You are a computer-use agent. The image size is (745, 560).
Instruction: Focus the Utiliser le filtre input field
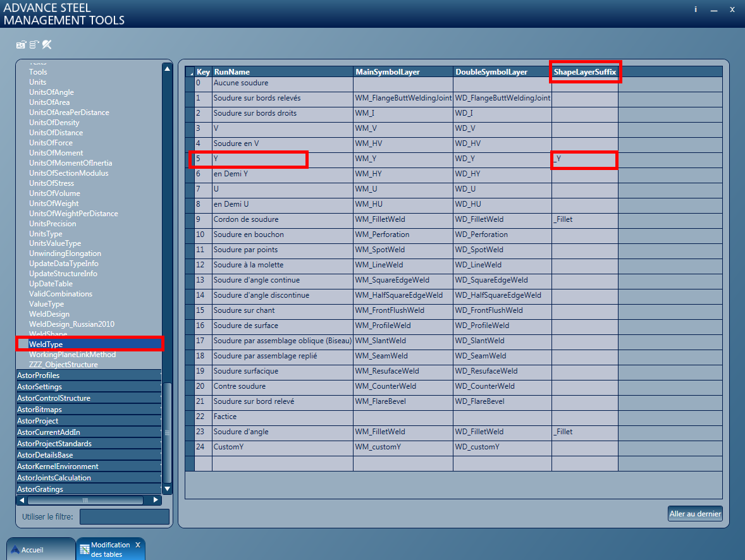tap(125, 517)
